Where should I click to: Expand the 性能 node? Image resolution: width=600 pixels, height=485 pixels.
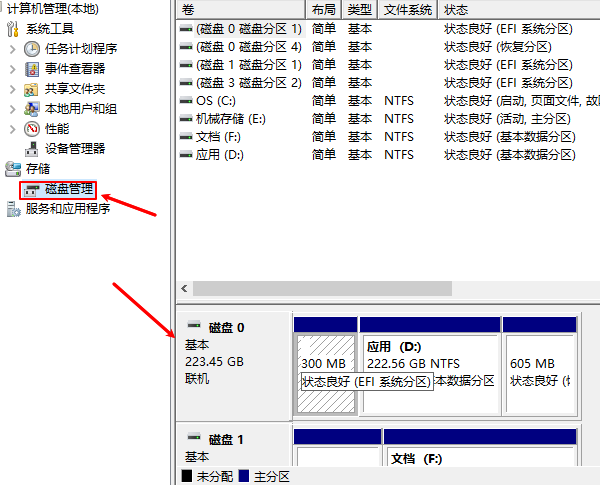13,129
